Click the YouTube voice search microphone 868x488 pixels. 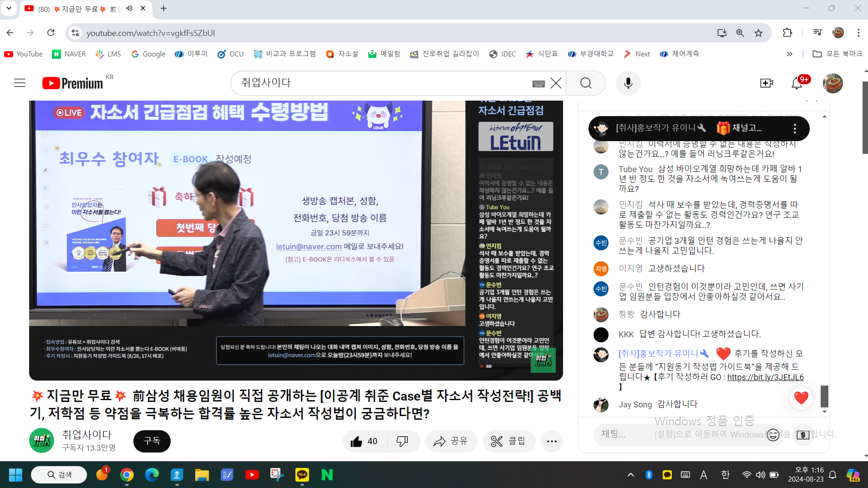pyautogui.click(x=628, y=83)
